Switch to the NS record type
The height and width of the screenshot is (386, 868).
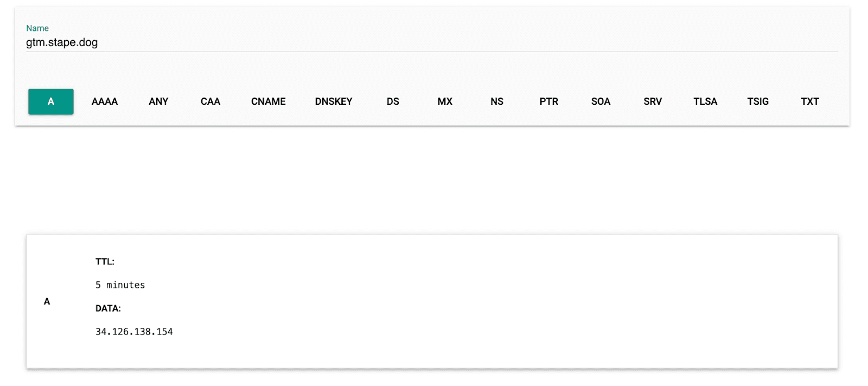[497, 102]
